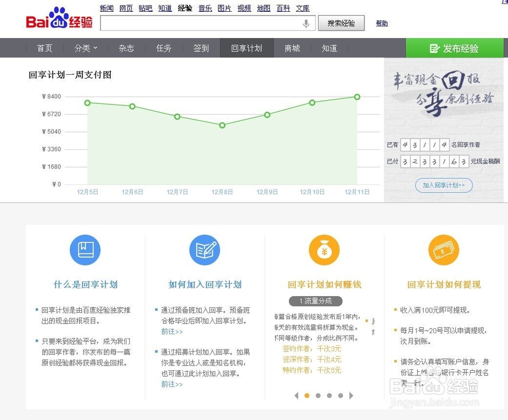This screenshot has width=508, height=420.
Task: Open the 网页 top link
Action: 126,8
